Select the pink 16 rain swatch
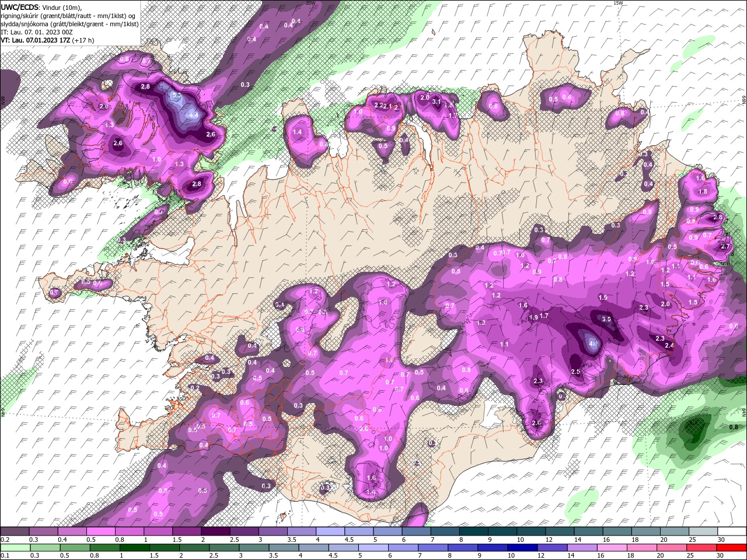The width and height of the screenshot is (747, 560). click(611, 547)
